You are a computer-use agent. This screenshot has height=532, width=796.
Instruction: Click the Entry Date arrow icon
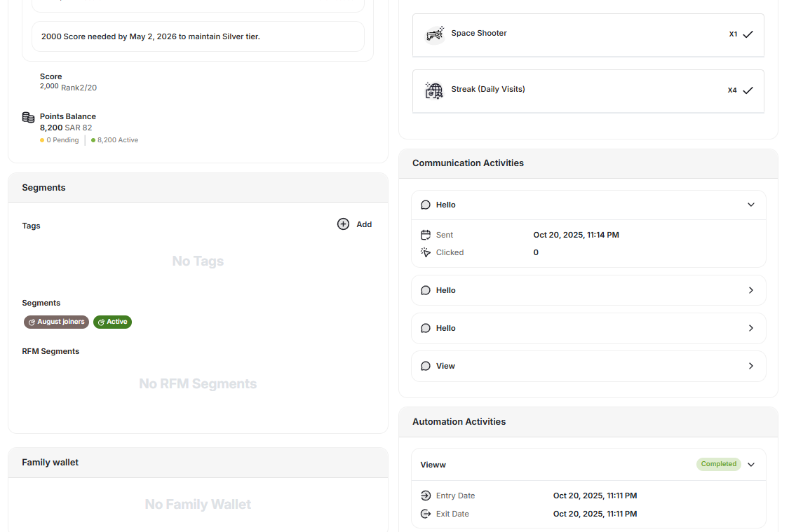point(426,495)
